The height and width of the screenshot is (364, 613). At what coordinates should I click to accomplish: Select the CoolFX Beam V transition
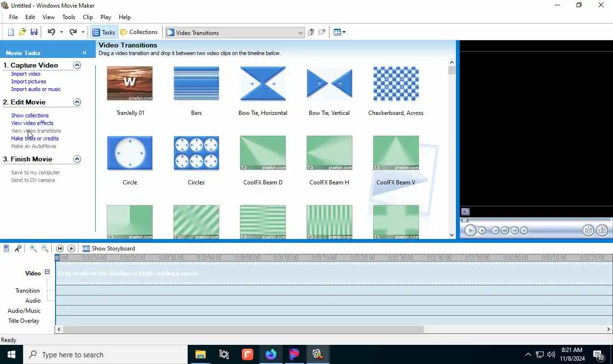pyautogui.click(x=396, y=153)
